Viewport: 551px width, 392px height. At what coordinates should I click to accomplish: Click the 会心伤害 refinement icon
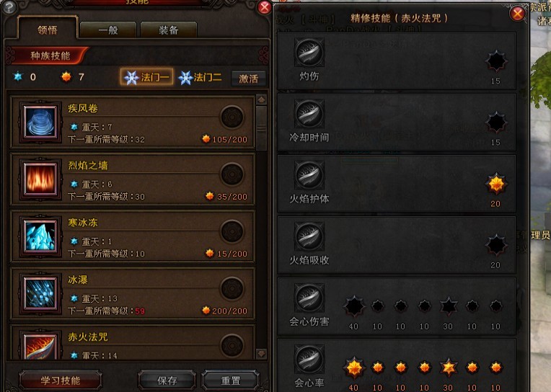pyautogui.click(x=309, y=298)
